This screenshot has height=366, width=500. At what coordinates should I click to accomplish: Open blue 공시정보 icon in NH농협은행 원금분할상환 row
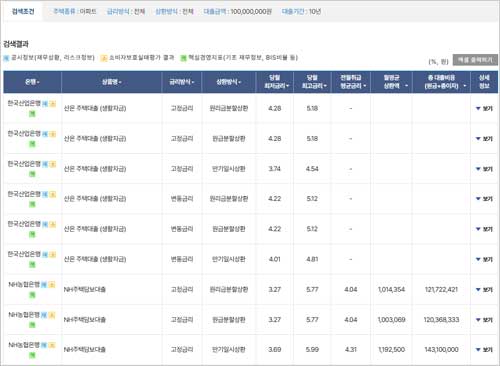44,315
